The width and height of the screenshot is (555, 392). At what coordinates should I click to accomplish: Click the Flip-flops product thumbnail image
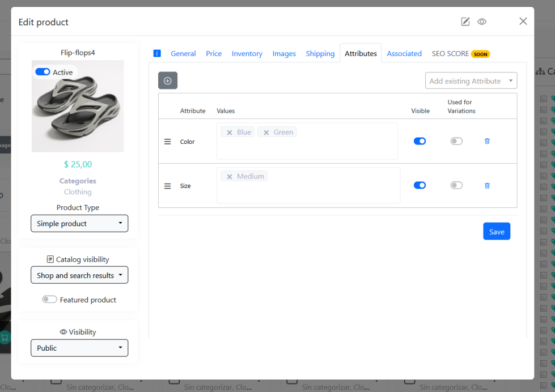(x=78, y=108)
